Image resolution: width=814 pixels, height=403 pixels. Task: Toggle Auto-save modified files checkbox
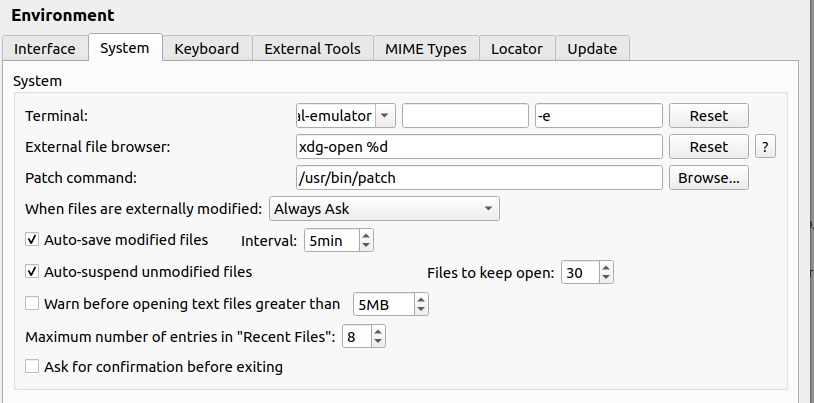coord(32,240)
